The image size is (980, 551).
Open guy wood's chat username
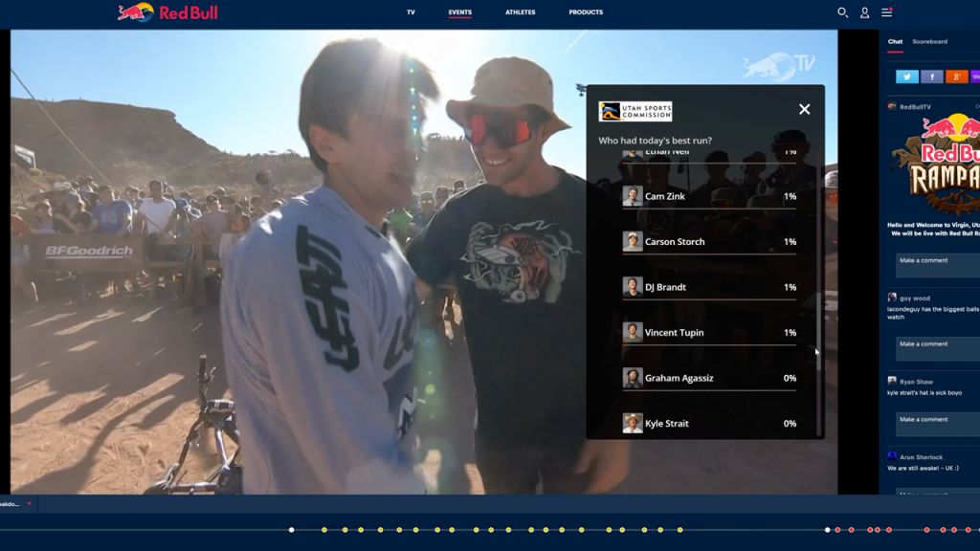coord(914,298)
